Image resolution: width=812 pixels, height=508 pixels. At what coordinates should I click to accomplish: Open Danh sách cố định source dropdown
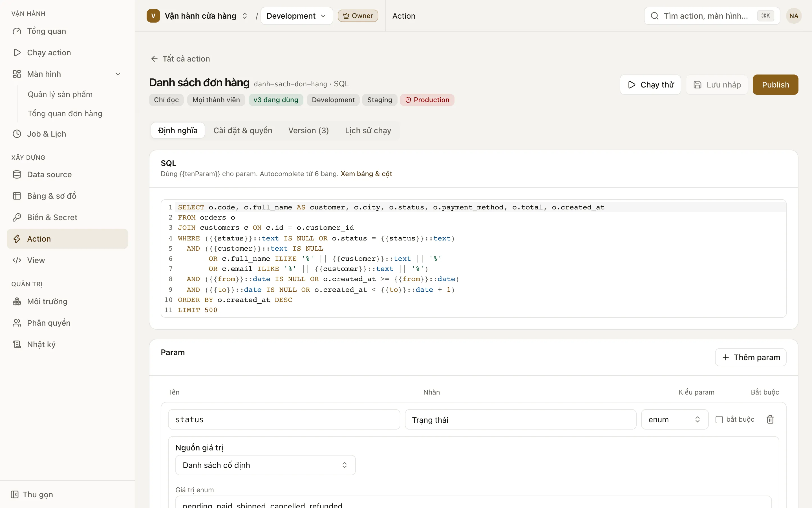coord(265,465)
